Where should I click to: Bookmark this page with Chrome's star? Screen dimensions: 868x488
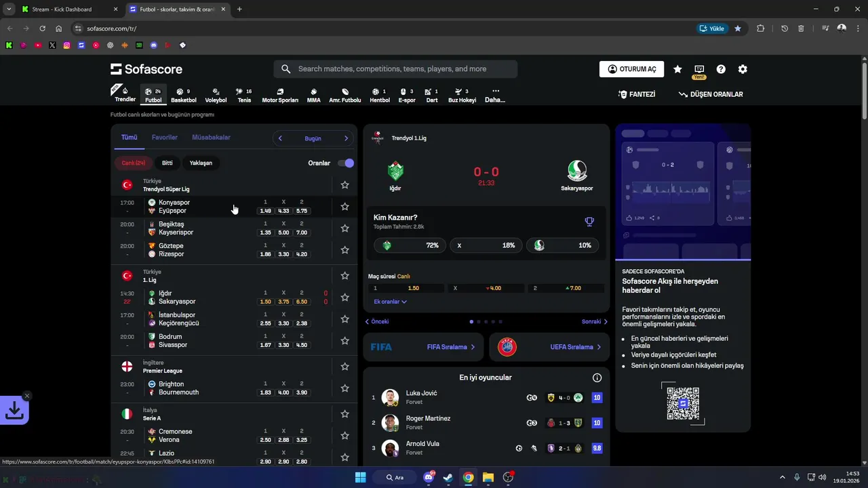(738, 28)
